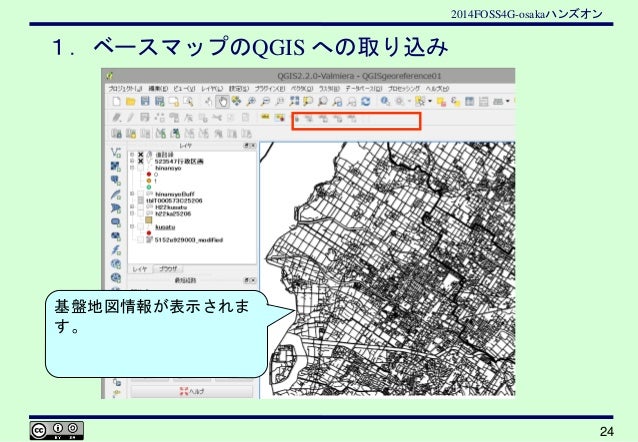Click the Save Project As icon
The width and height of the screenshot is (638, 442).
159,101
